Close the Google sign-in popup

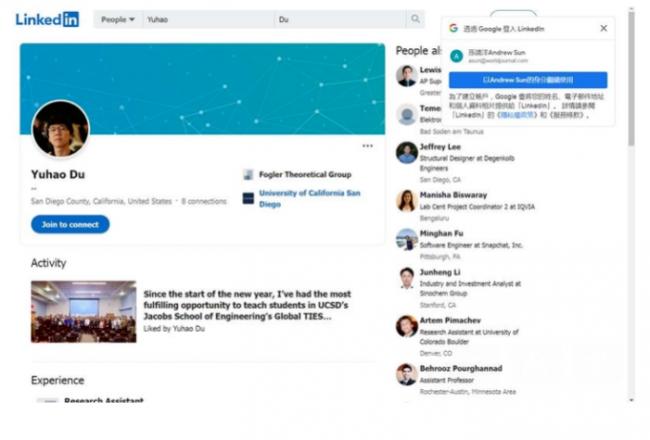[604, 28]
